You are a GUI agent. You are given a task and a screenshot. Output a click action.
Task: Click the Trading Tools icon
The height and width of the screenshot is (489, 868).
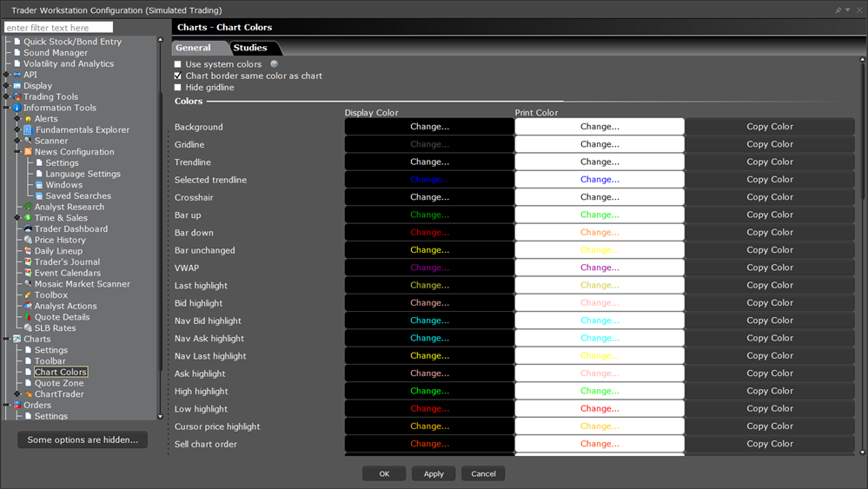17,96
